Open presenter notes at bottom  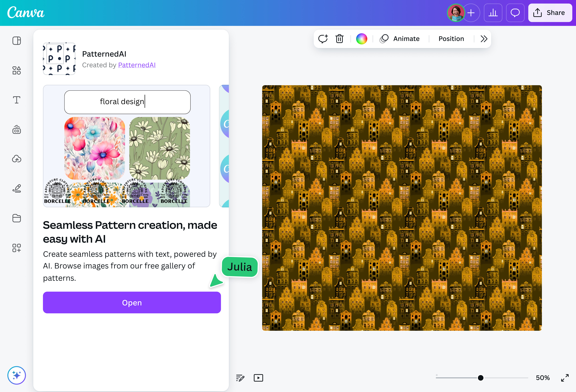[240, 378]
